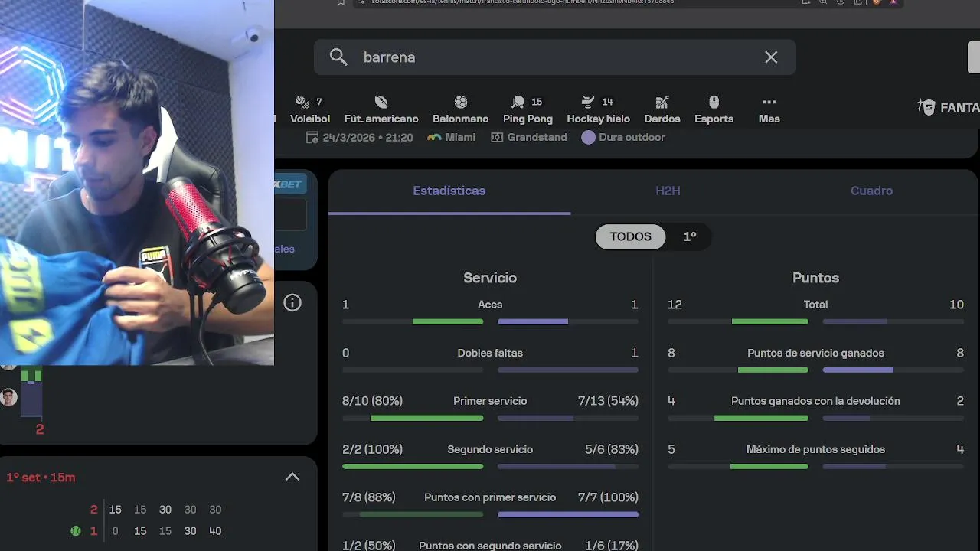Click the player avatar thumbnail
This screenshot has width=980, height=551.
click(x=8, y=397)
